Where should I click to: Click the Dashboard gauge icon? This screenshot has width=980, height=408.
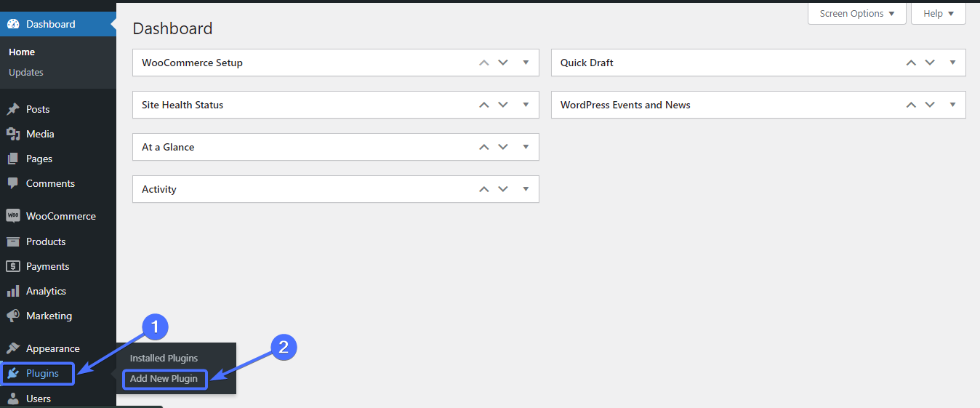(x=13, y=24)
